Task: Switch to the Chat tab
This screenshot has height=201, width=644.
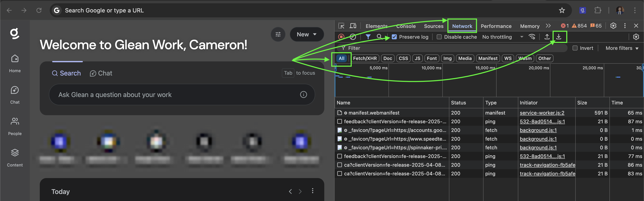Action: click(x=101, y=73)
